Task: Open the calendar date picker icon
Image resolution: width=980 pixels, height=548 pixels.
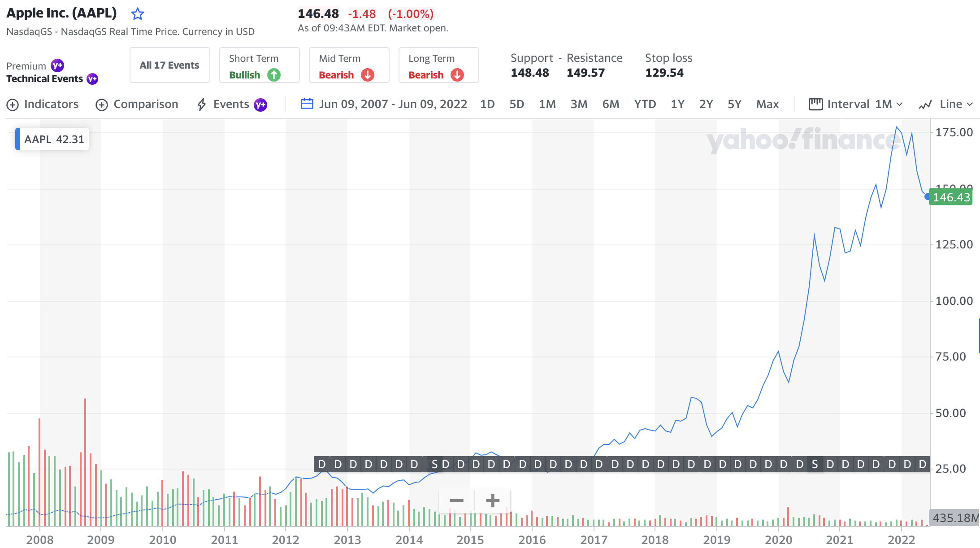Action: (307, 104)
